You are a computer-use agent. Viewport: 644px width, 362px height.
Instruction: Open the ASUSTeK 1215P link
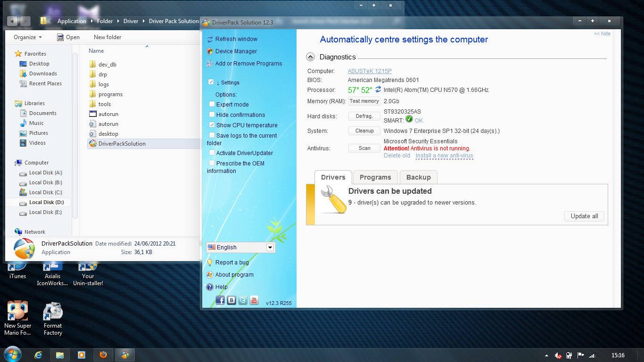point(370,71)
